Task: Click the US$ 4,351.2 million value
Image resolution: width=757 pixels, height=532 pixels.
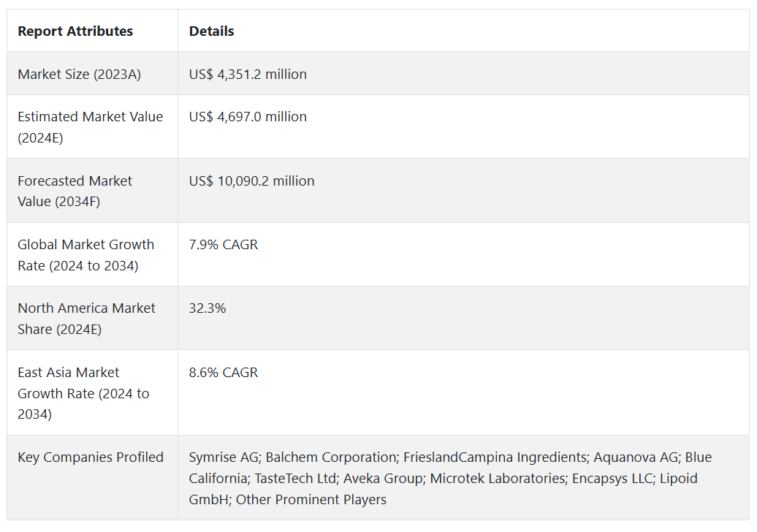Action: (x=248, y=74)
